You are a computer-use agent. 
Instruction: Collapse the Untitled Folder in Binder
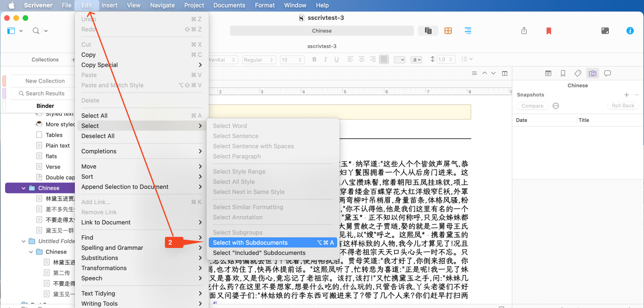click(x=24, y=241)
